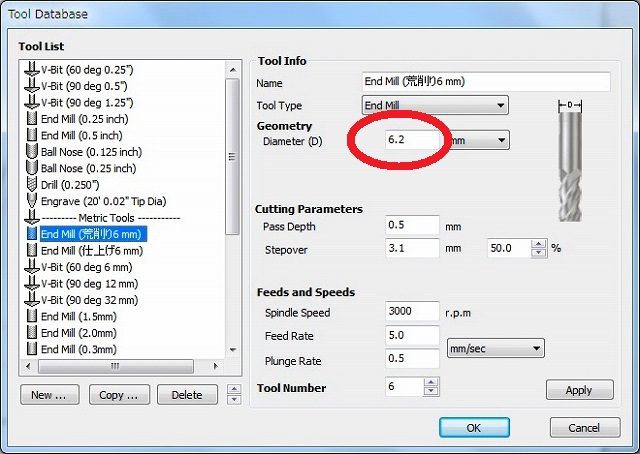Apply the tool changes
Viewport: 640px width, 454px height.
tap(579, 390)
